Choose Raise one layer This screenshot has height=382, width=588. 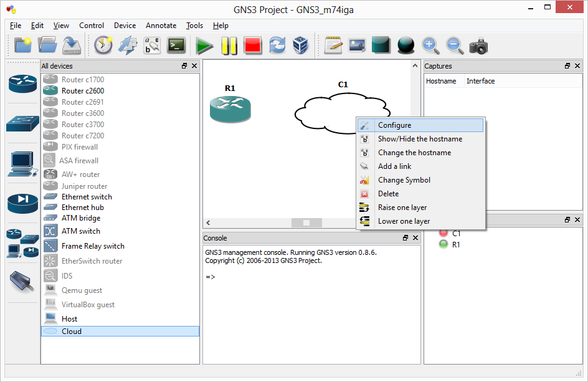click(x=420, y=208)
